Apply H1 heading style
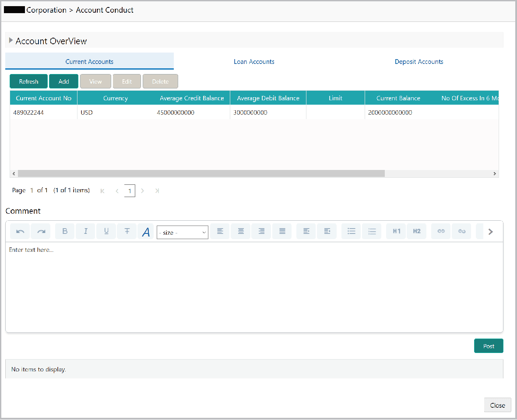517x420 pixels. click(396, 231)
